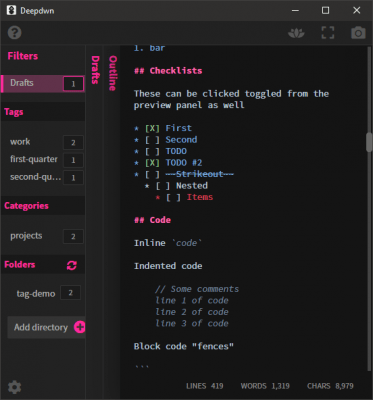Open the help question mark icon
The height and width of the screenshot is (400, 373).
[x=14, y=33]
